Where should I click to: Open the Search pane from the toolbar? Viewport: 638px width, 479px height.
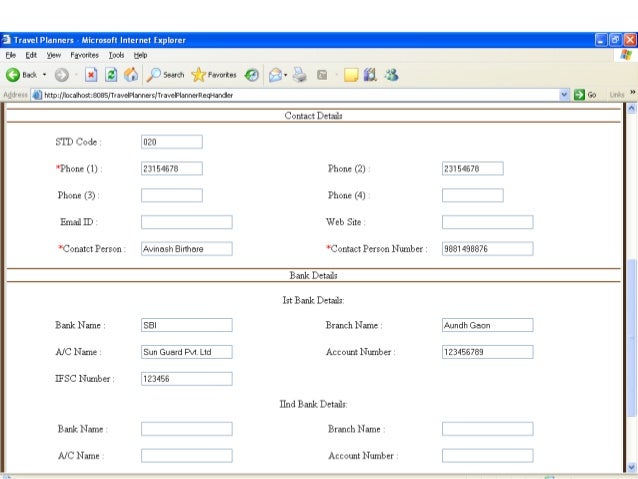click(x=165, y=75)
